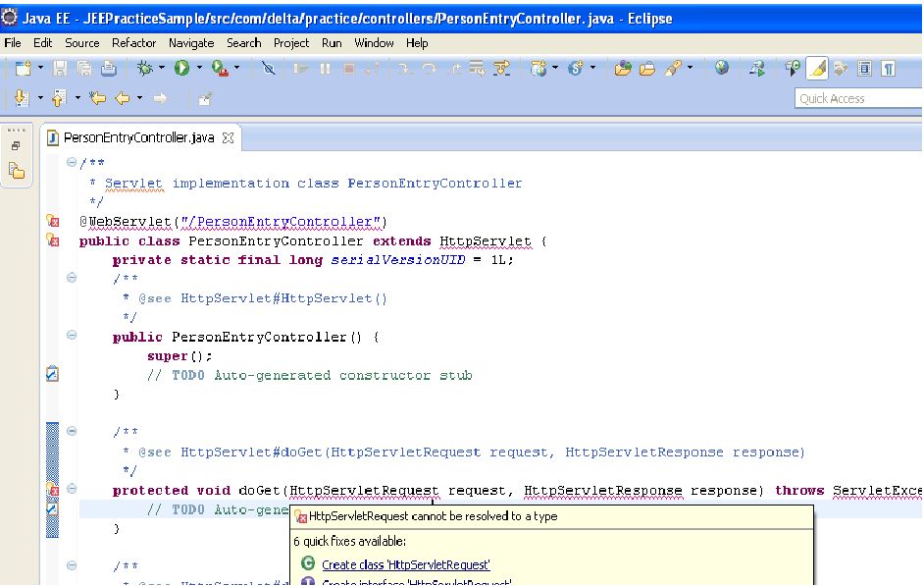
Task: Click 'Create class HttpServletRequest' quick fix link
Action: [x=405, y=564]
